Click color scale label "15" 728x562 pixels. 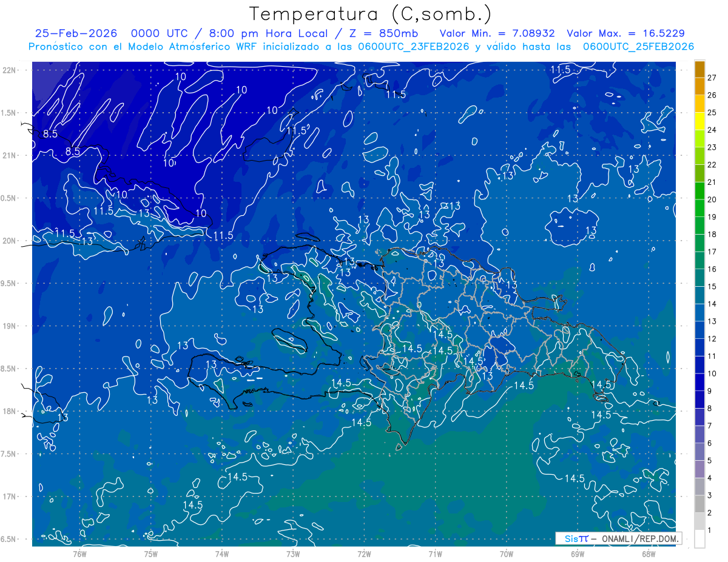coord(712,287)
